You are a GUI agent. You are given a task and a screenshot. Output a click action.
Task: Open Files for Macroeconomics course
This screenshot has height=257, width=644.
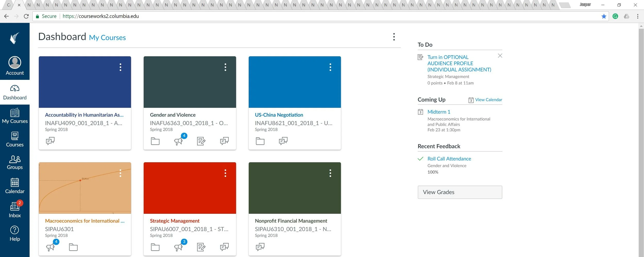pos(73,247)
